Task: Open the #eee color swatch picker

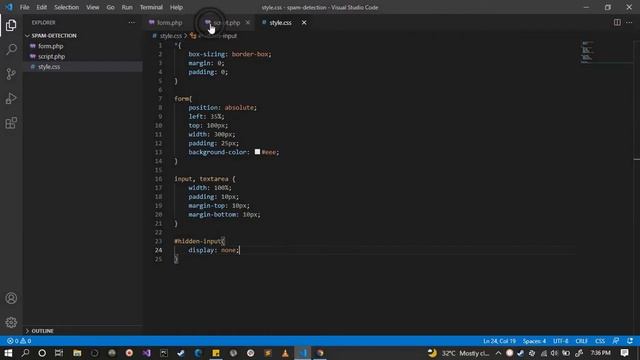Action: 257,152
